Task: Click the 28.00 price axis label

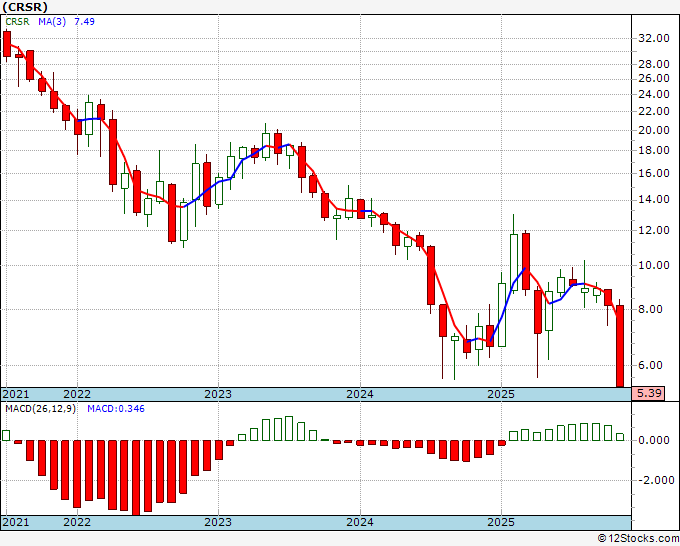Action: click(654, 64)
